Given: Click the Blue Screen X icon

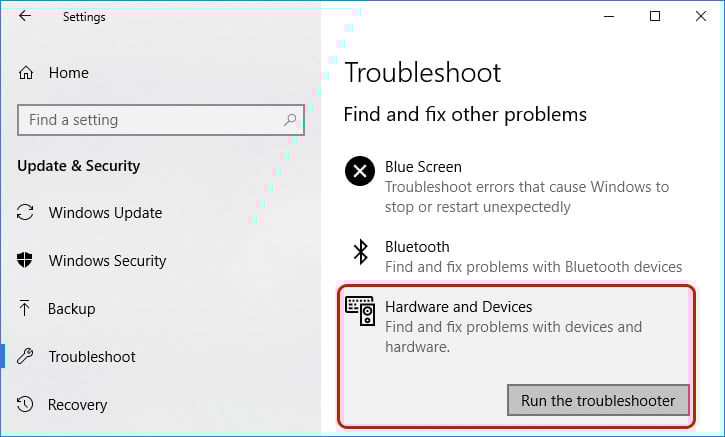Looking at the screenshot, I should point(359,171).
